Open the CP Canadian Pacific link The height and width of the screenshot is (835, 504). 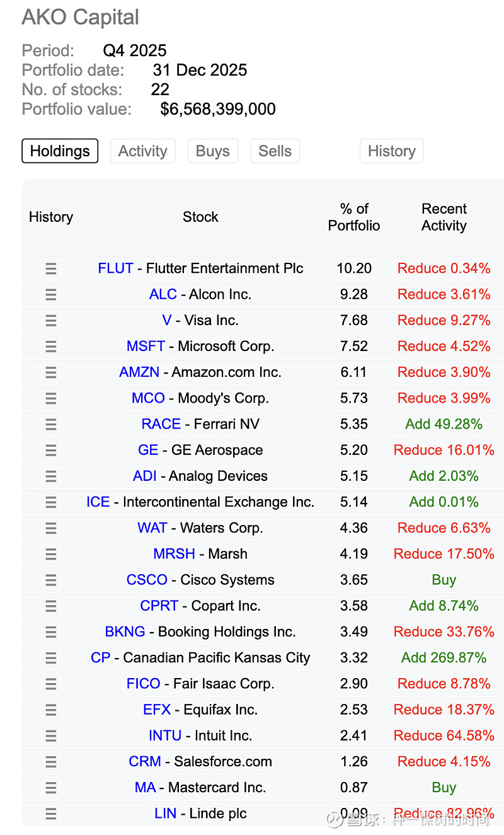[x=100, y=658]
